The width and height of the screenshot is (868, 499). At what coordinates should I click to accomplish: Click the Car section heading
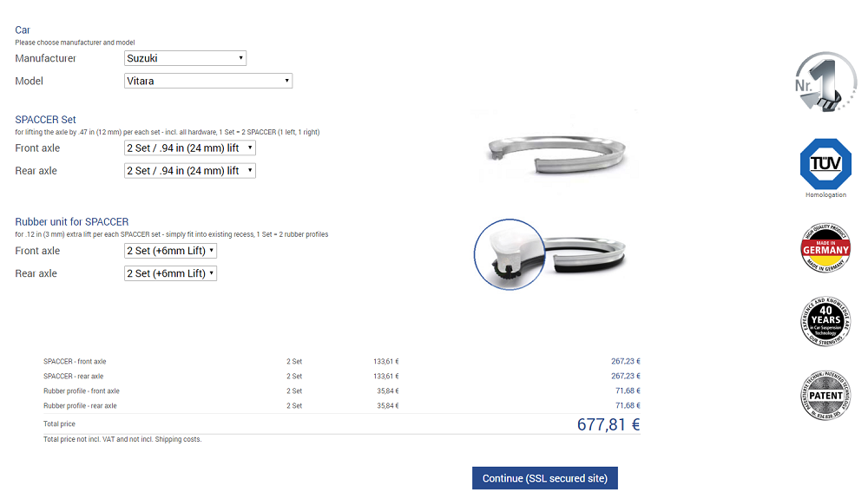23,30
